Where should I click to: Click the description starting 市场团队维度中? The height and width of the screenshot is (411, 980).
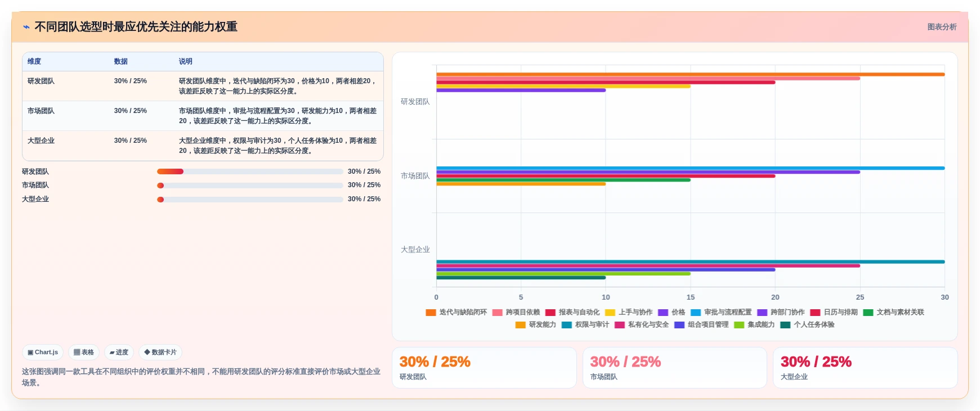[278, 116]
